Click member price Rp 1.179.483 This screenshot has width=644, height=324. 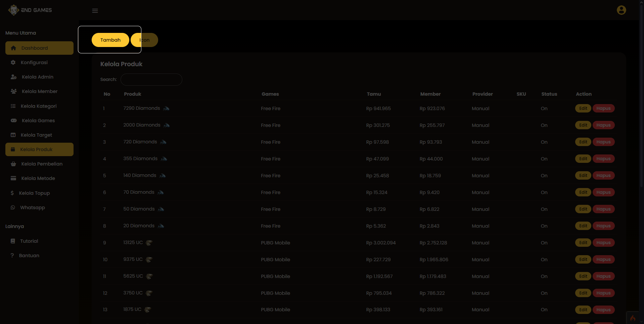pos(433,276)
